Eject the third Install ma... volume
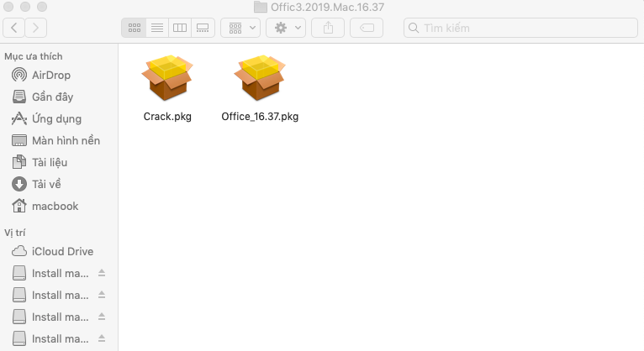This screenshot has width=644, height=351. coord(102,317)
